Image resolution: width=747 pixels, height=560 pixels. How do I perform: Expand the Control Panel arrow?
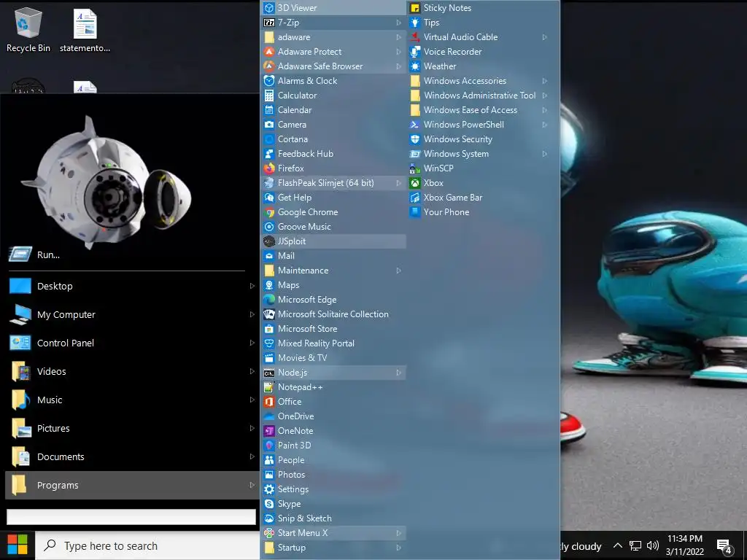click(x=252, y=343)
